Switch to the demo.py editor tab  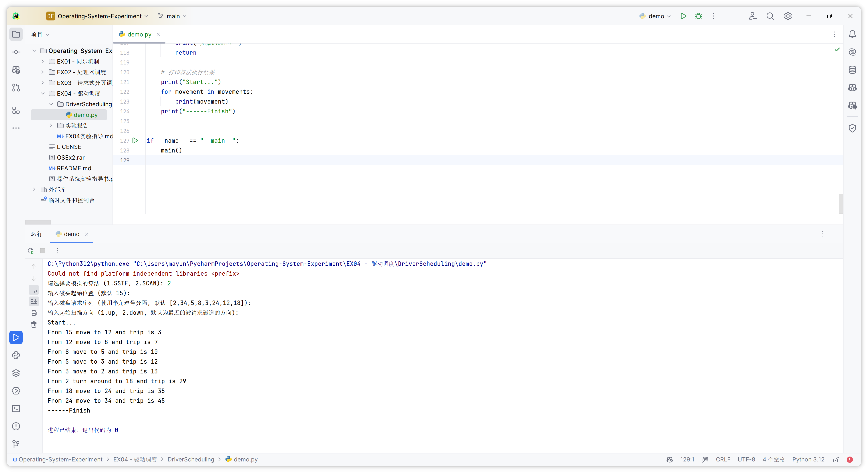139,34
